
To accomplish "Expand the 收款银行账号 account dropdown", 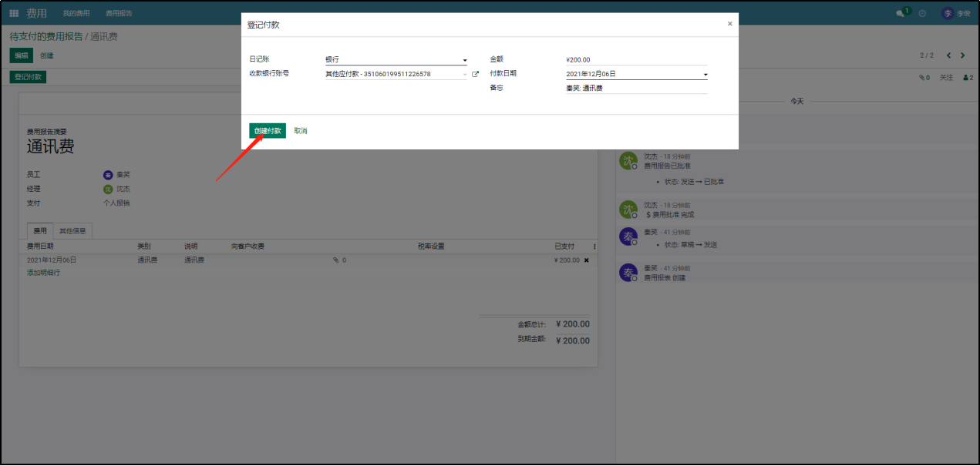I will tap(464, 75).
